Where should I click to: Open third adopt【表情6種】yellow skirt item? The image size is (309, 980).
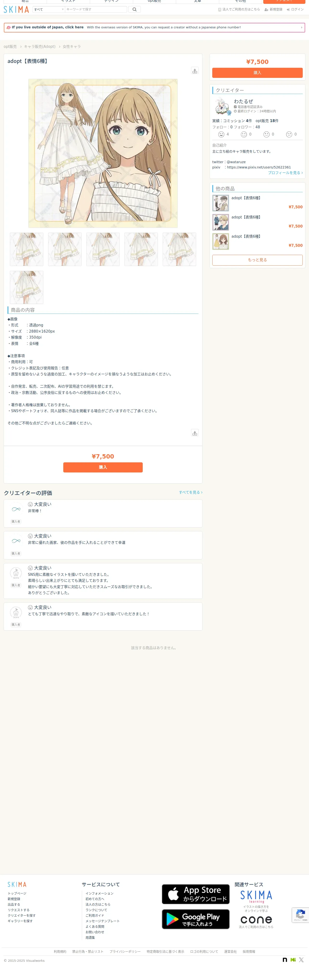pyautogui.click(x=257, y=241)
